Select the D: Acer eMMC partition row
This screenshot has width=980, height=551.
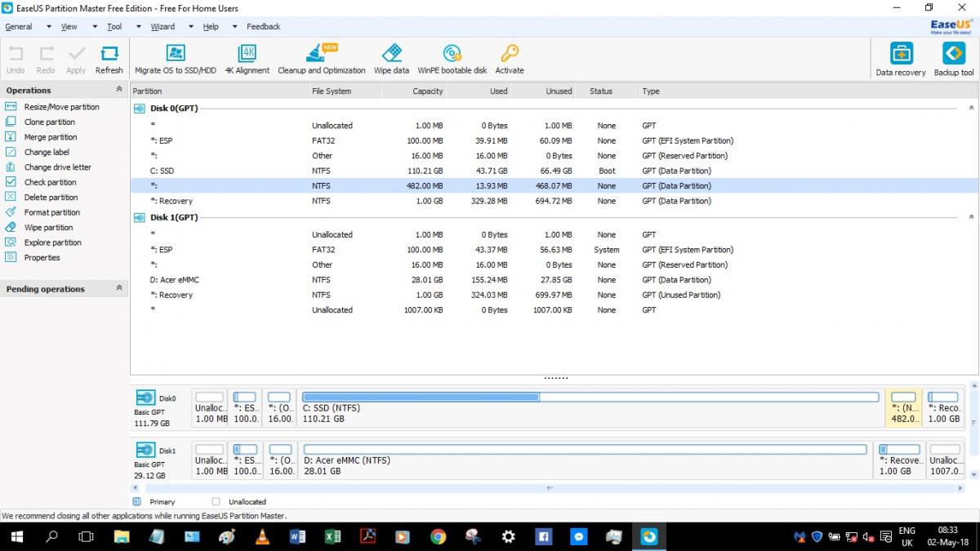555,280
